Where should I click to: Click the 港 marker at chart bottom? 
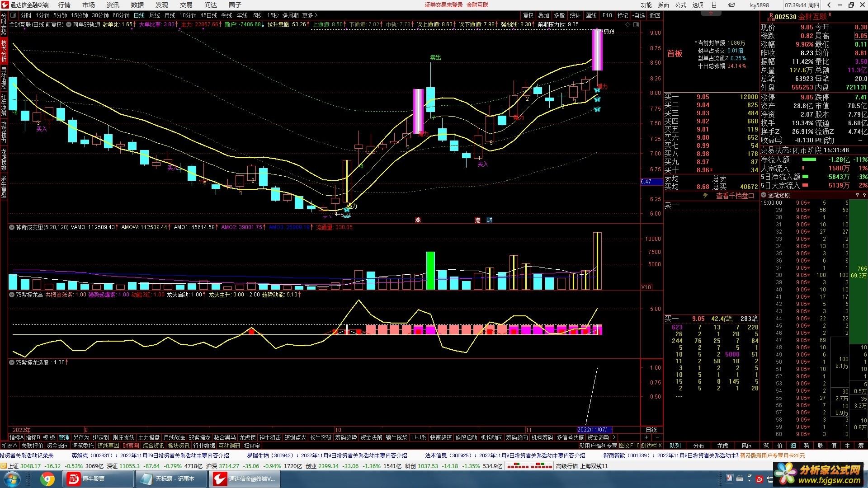477,220
